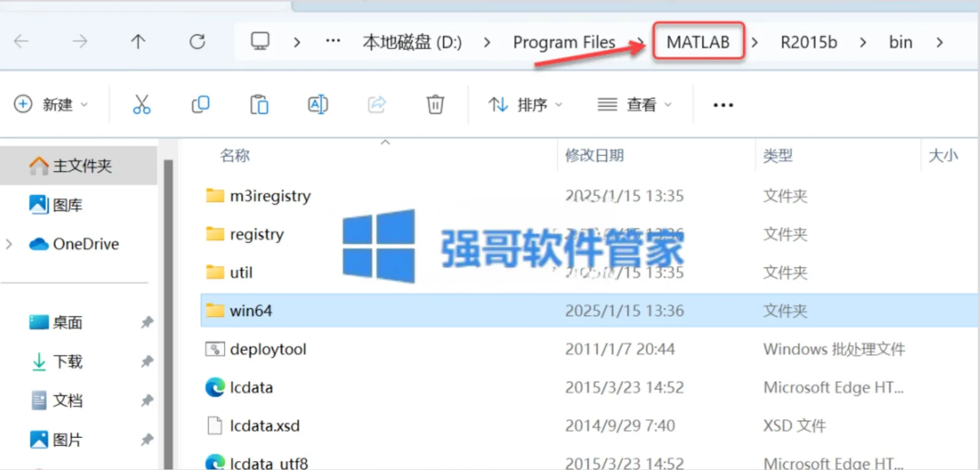The height and width of the screenshot is (470, 980).
Task: Select the file name util
Action: click(x=241, y=272)
